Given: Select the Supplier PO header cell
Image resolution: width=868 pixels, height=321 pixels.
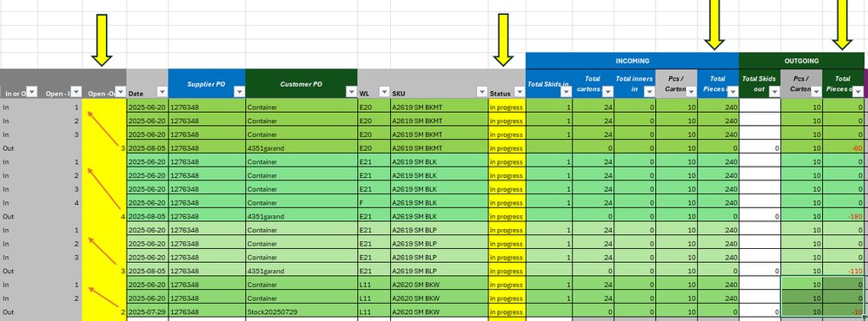Looking at the screenshot, I should 207,83.
